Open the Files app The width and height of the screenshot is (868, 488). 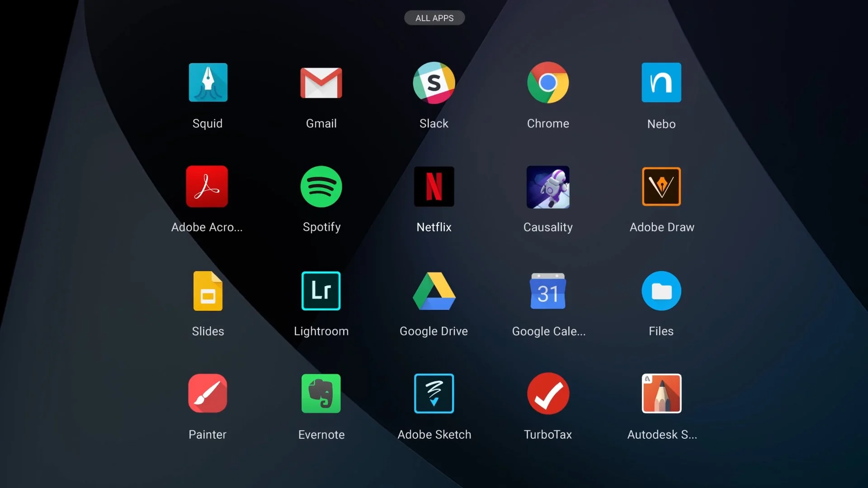click(x=661, y=291)
